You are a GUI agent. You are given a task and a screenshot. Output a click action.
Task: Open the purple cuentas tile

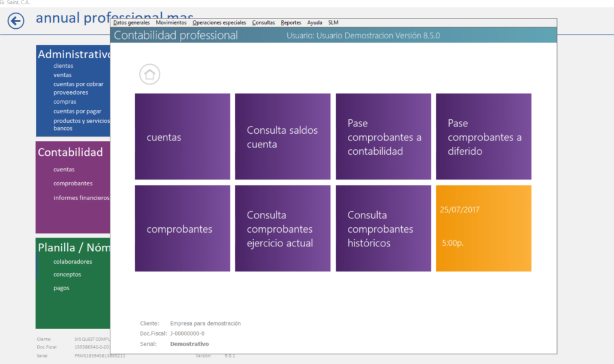tap(182, 137)
